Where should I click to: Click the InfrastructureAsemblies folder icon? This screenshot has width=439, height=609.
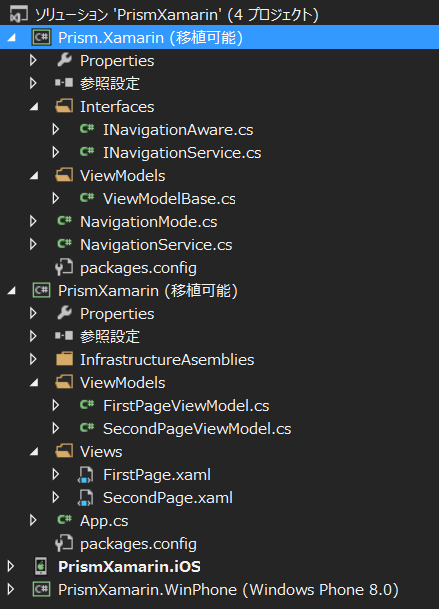point(64,359)
